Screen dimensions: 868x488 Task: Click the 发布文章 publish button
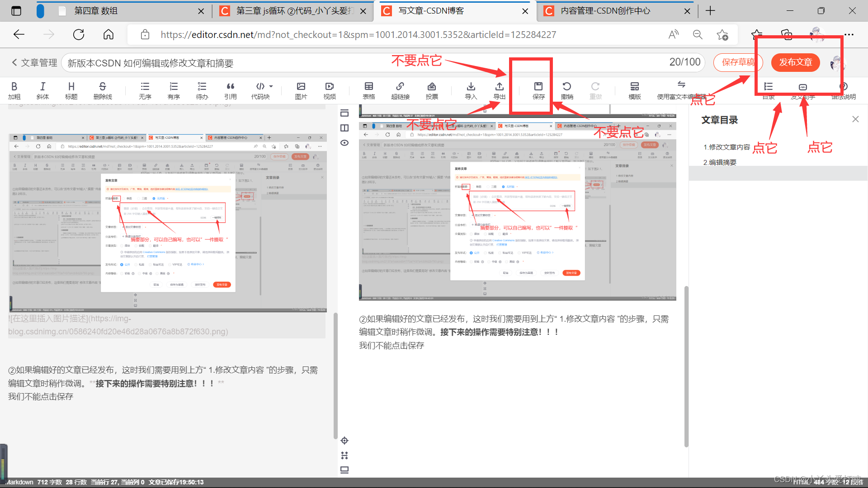[x=795, y=62]
